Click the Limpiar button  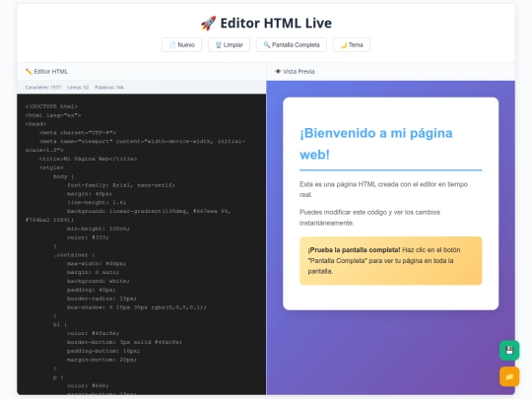click(229, 44)
